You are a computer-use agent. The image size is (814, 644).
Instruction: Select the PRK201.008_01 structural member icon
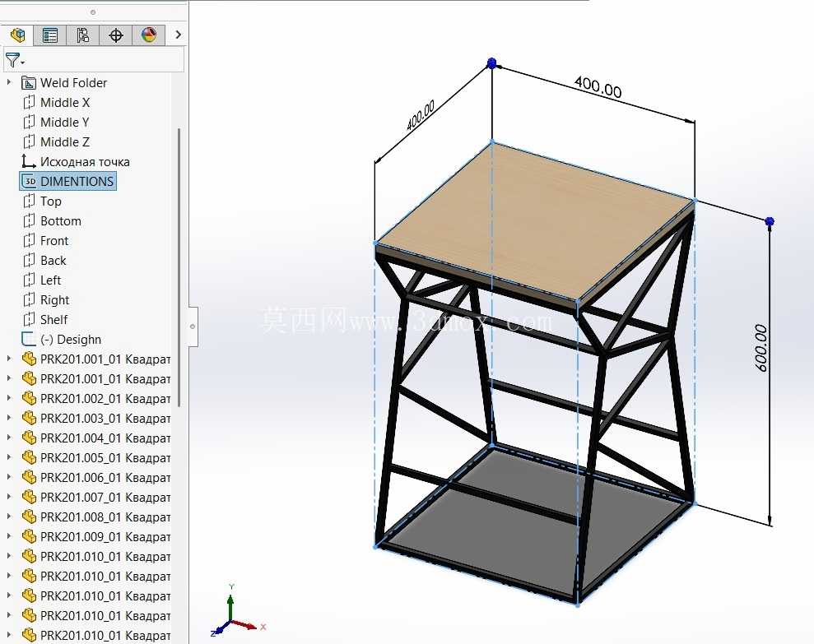coord(30,517)
